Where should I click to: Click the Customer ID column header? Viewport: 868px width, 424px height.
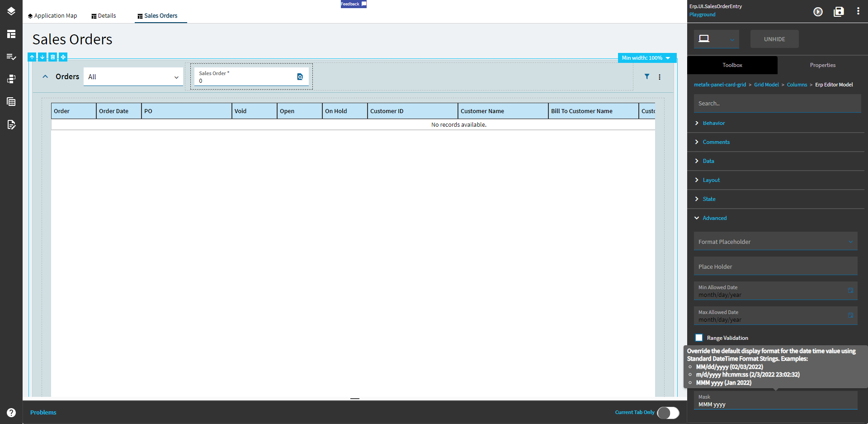click(x=413, y=111)
